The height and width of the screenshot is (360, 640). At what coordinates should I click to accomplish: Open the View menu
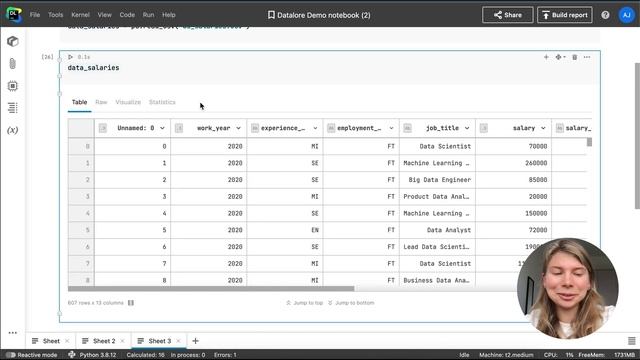[x=104, y=15]
